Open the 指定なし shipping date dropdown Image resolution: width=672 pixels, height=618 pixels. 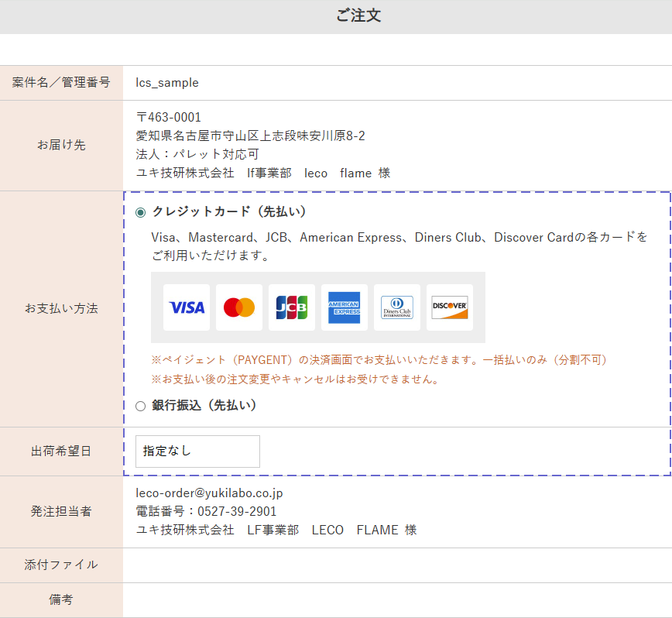(x=197, y=451)
